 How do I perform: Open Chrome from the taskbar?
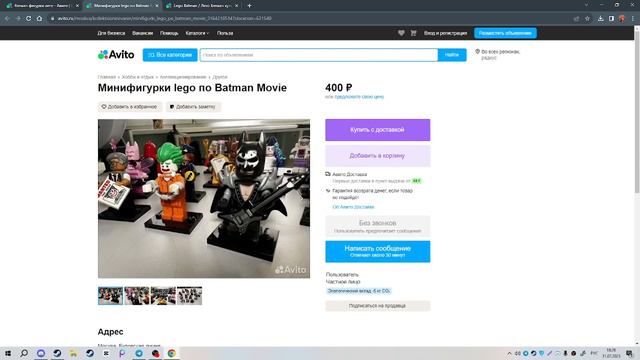pyautogui.click(x=171, y=353)
